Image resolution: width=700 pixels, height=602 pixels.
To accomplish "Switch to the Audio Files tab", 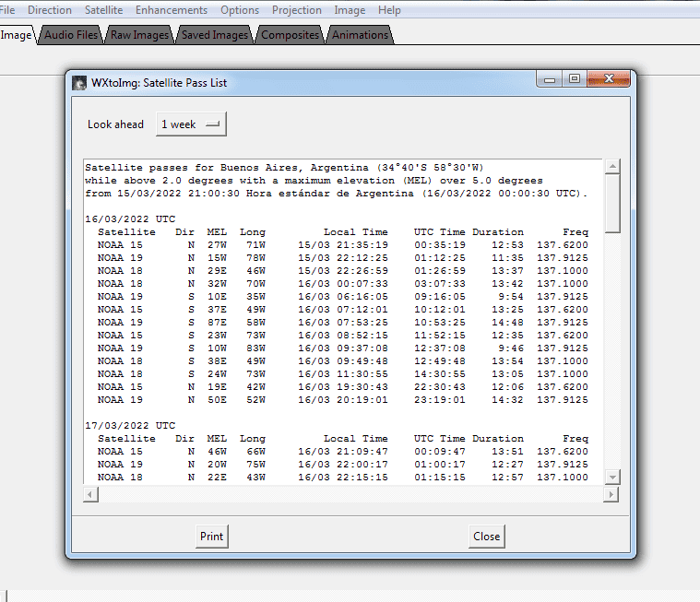I will [x=71, y=35].
